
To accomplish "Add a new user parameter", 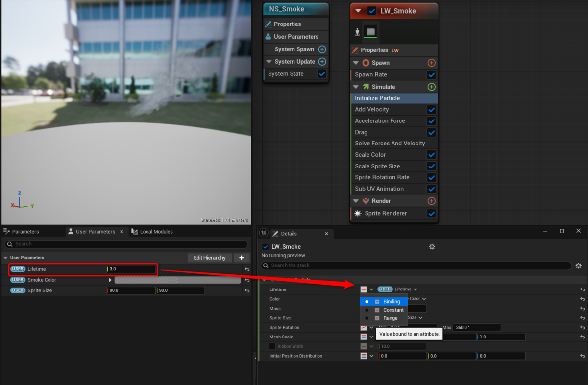I will [241, 258].
